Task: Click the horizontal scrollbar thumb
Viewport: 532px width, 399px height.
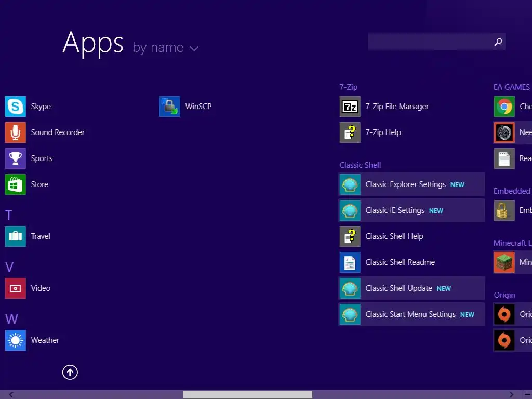Action: coord(247,395)
